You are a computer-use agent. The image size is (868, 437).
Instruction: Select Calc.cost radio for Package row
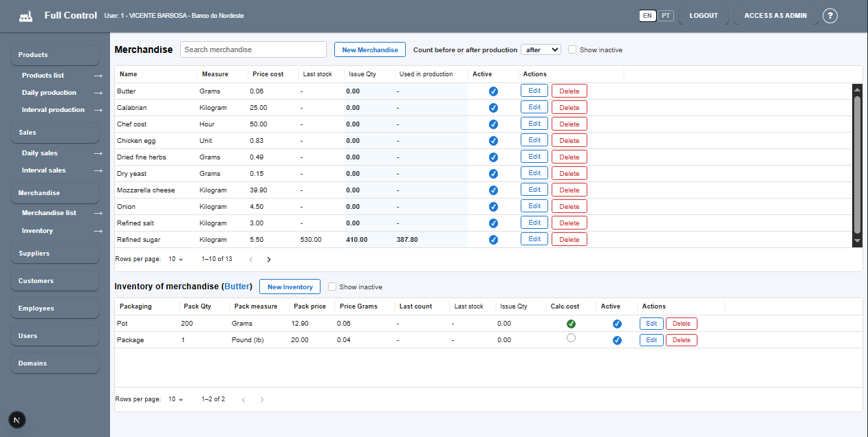click(x=571, y=338)
